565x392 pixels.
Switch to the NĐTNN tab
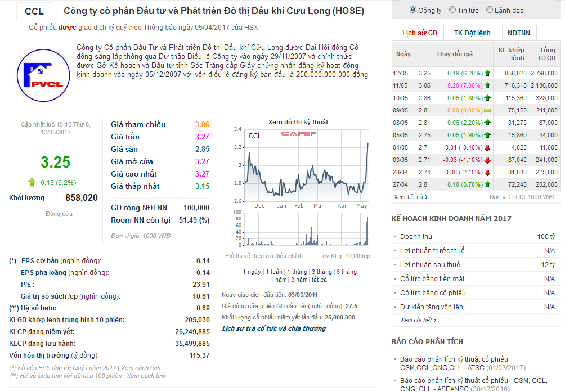pos(519,33)
